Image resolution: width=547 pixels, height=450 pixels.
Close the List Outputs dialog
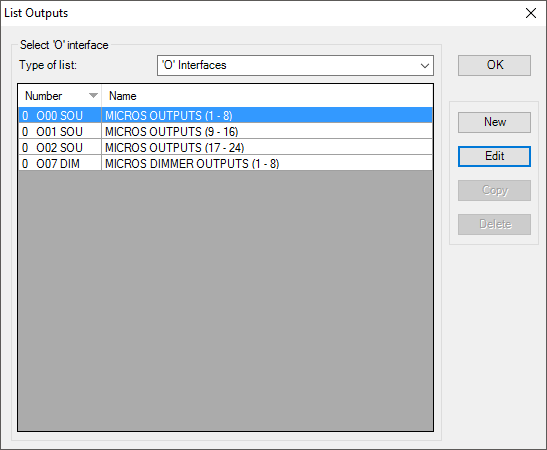531,13
